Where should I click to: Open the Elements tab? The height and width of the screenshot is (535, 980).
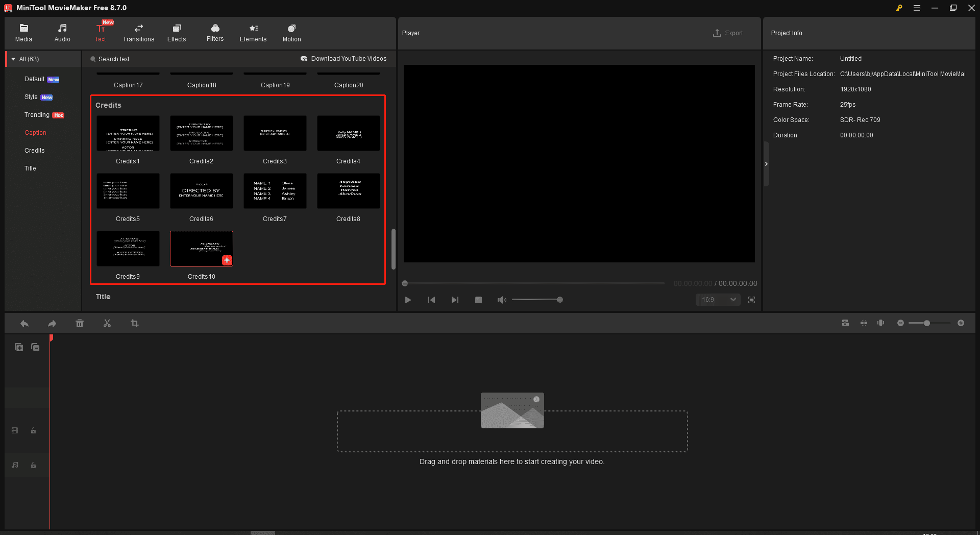click(x=253, y=33)
